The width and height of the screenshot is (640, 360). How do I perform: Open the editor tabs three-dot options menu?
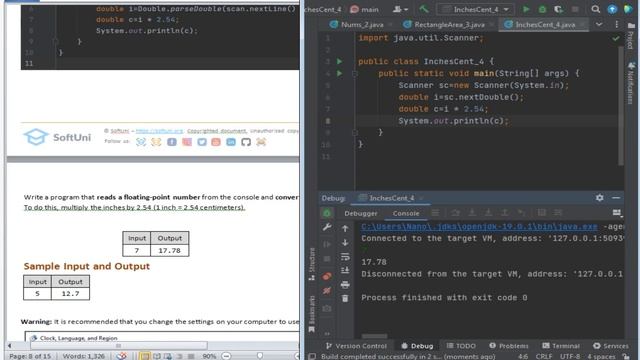tap(616, 24)
